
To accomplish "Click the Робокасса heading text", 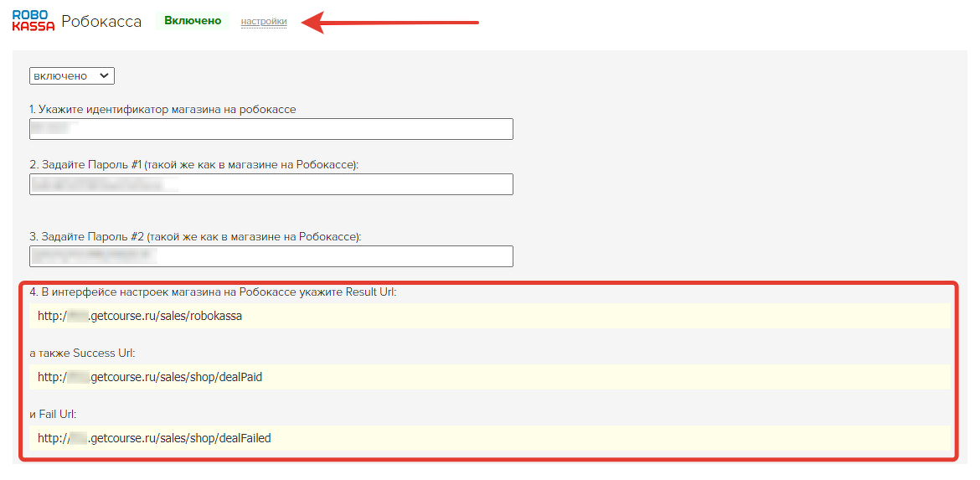I will [101, 21].
